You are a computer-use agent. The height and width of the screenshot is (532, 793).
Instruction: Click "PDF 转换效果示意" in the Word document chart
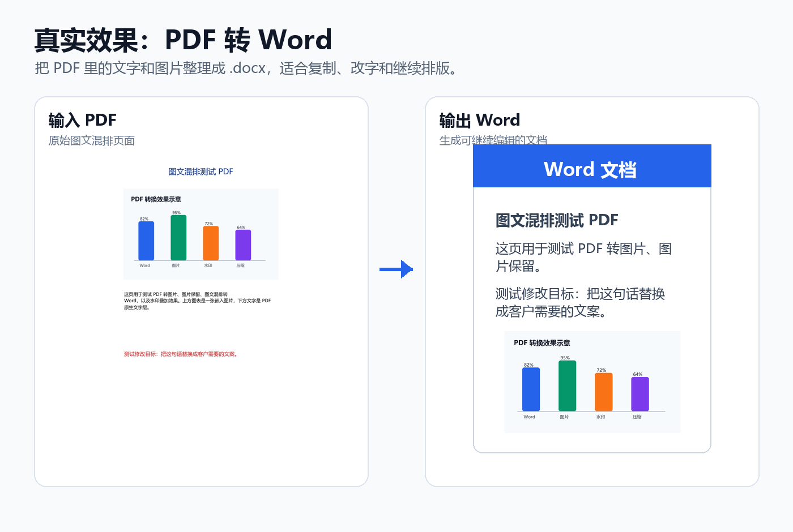(x=542, y=343)
